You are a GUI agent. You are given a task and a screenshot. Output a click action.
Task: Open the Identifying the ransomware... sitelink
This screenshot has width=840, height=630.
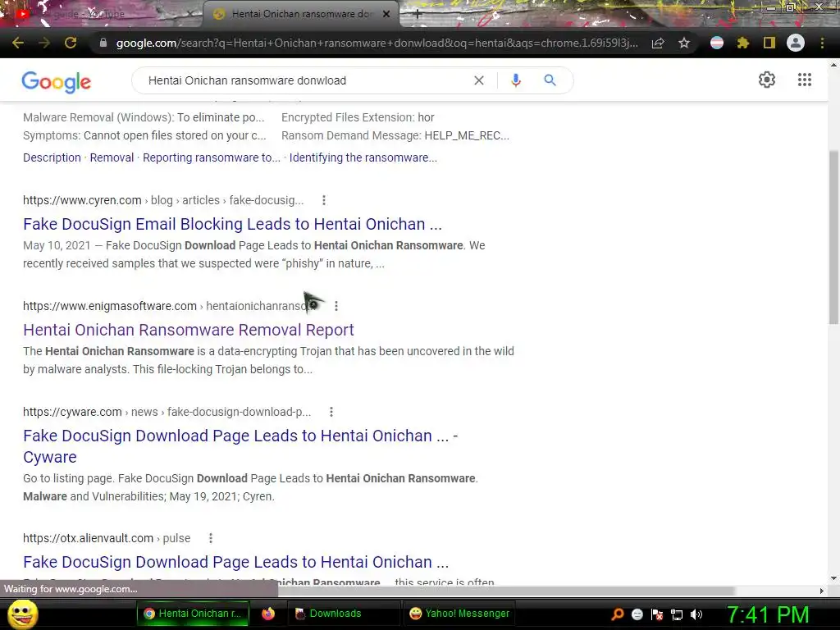363,157
